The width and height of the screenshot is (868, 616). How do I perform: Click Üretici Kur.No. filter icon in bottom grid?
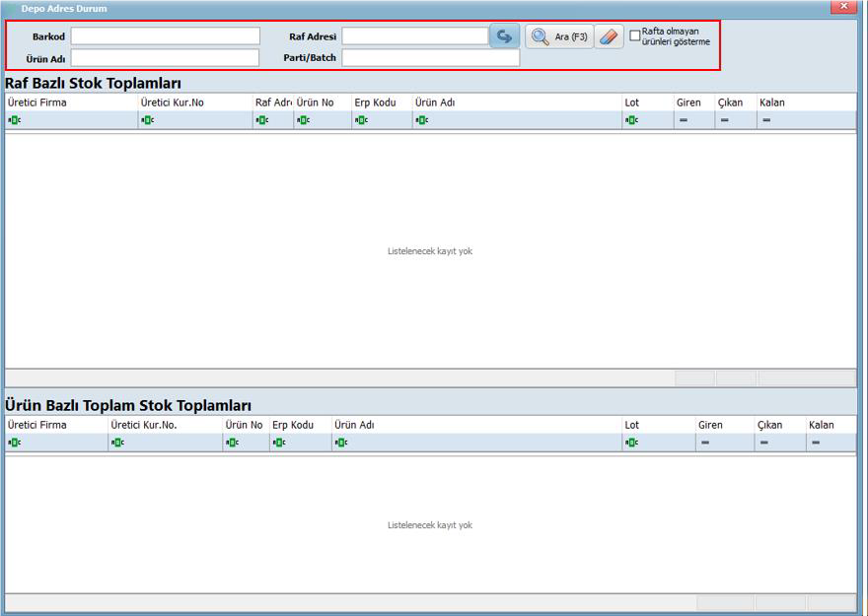[x=117, y=443]
